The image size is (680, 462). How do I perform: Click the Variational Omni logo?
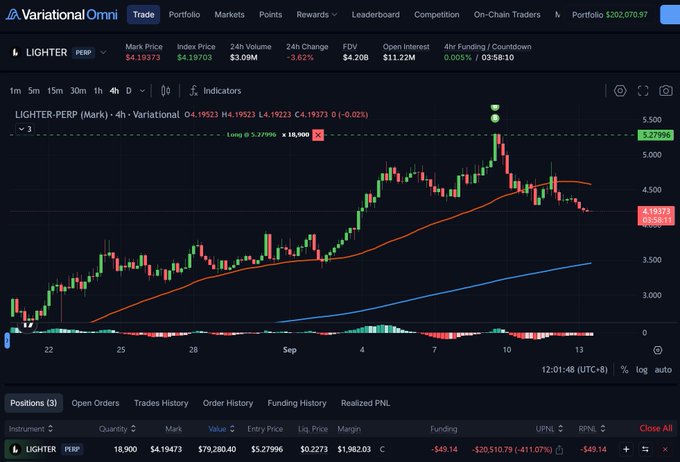[62, 15]
